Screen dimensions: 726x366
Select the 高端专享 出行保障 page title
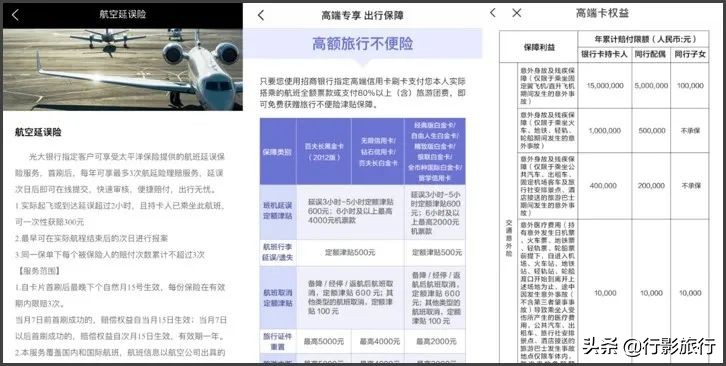(363, 15)
